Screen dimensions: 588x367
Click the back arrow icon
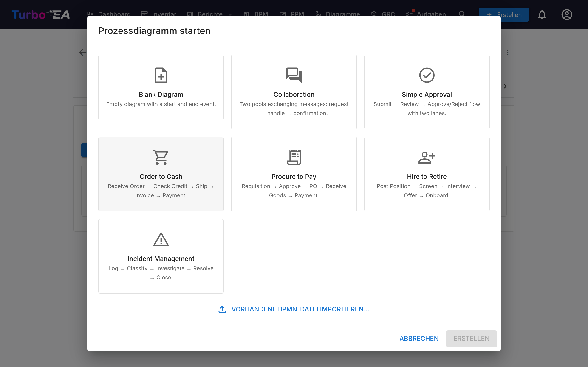coord(83,52)
